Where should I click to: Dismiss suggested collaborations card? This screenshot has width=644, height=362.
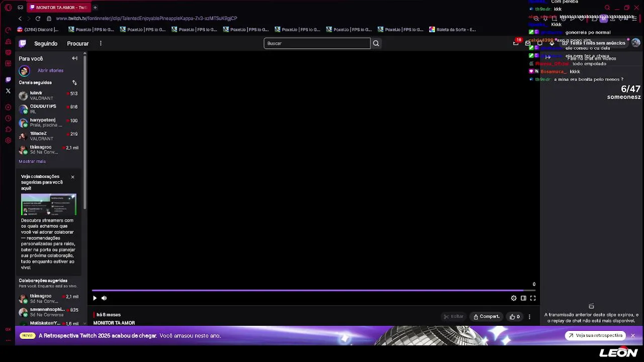(72, 177)
